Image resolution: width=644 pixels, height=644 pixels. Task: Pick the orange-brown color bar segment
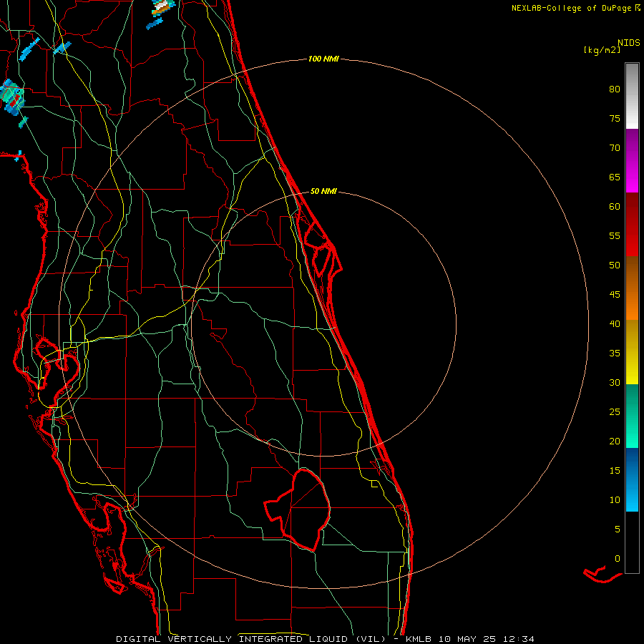(x=632, y=288)
